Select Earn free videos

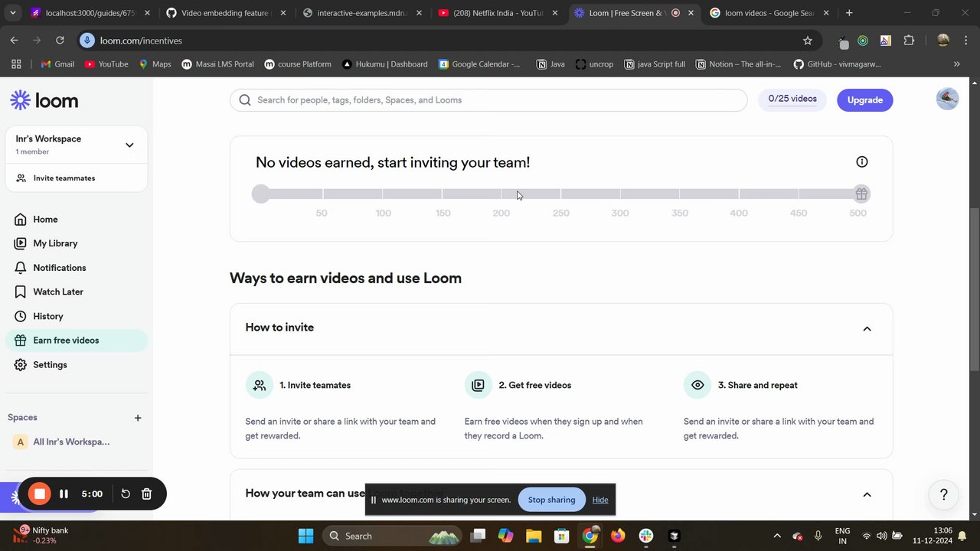[x=77, y=341]
